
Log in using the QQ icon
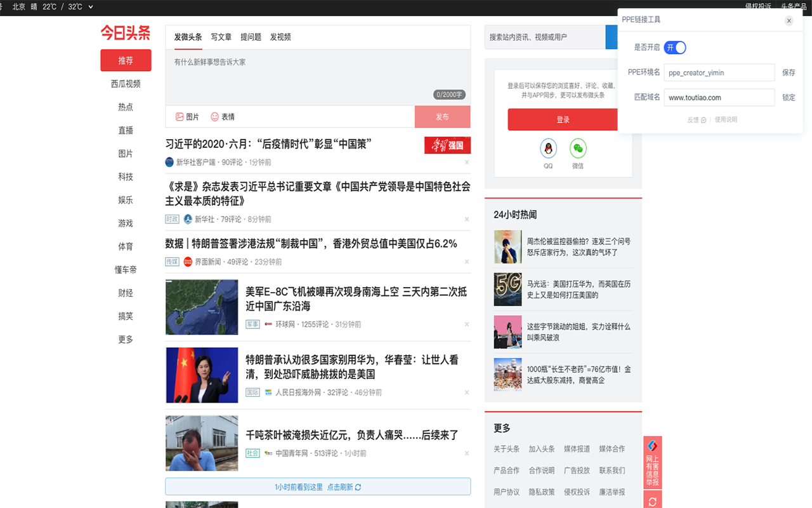[x=547, y=149]
